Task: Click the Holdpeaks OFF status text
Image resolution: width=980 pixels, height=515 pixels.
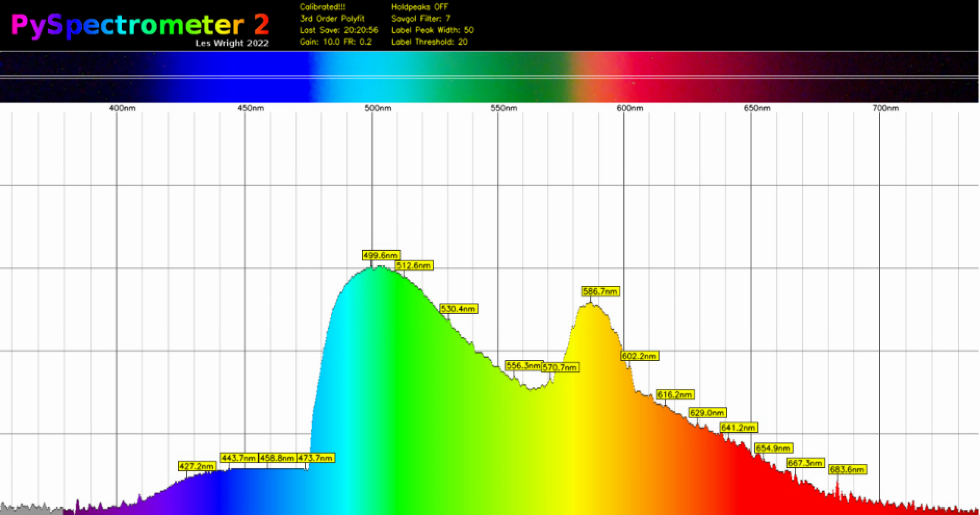Action: pos(419,7)
